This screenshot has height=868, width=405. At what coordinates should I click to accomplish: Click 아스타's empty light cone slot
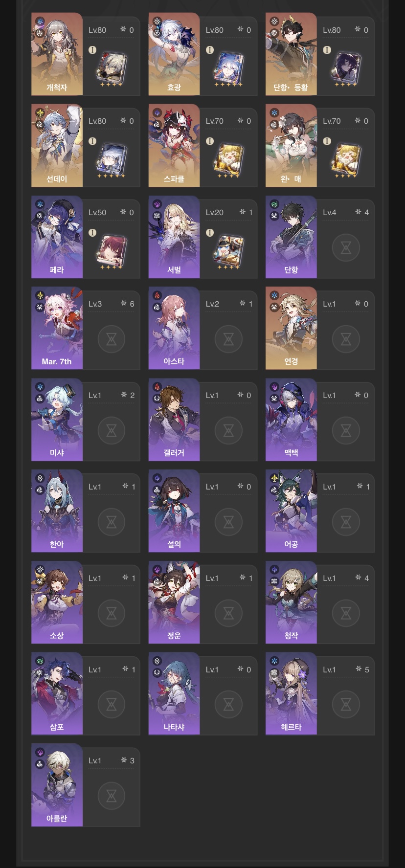point(228,339)
